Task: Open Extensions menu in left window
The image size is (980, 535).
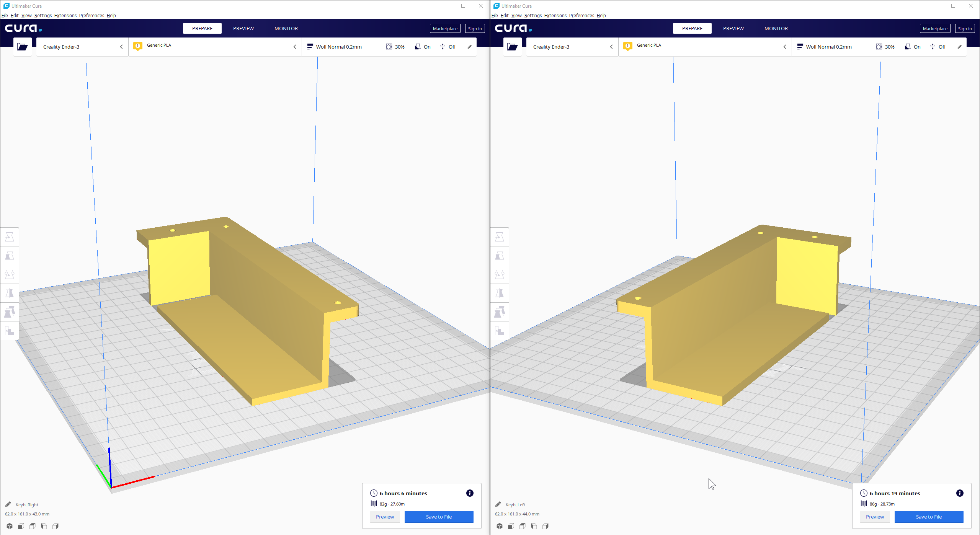Action: (x=65, y=15)
